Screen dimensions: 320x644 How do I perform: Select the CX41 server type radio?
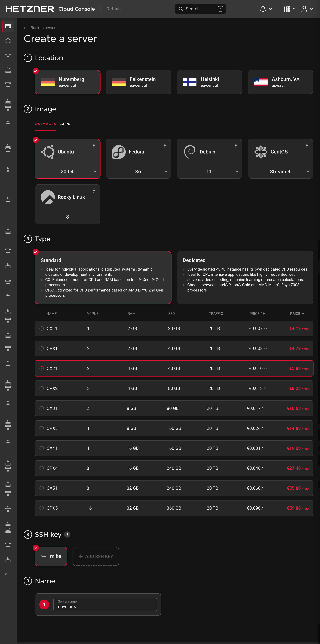42,448
